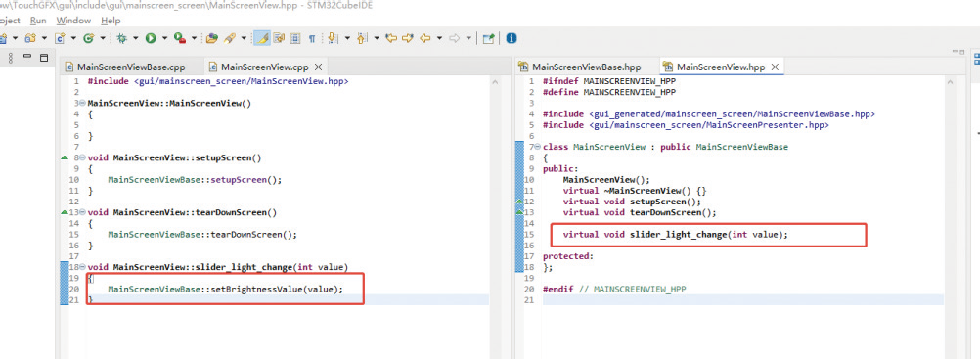Click override marker at hpp line 12
Image resolution: width=980 pixels, height=359 pixels.
(x=518, y=202)
